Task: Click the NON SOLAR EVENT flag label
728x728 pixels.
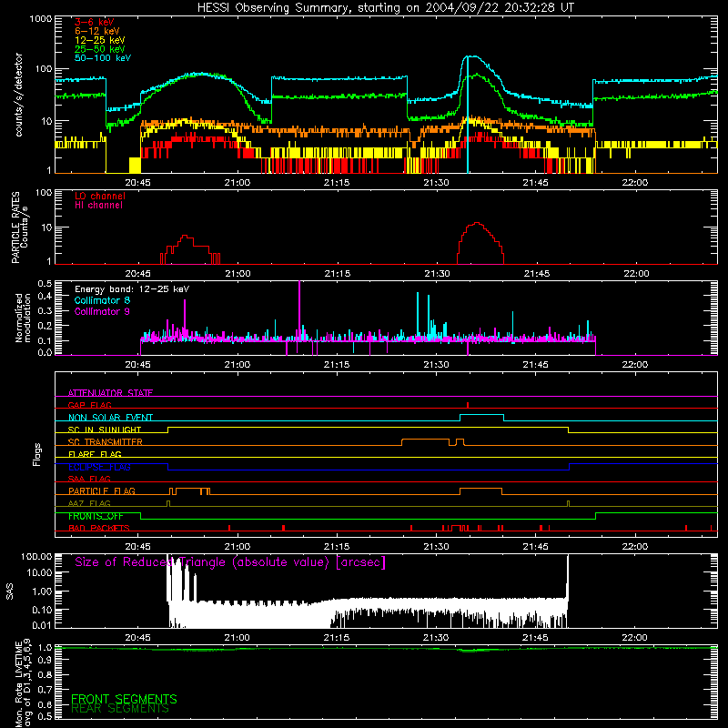Action: tap(110, 418)
